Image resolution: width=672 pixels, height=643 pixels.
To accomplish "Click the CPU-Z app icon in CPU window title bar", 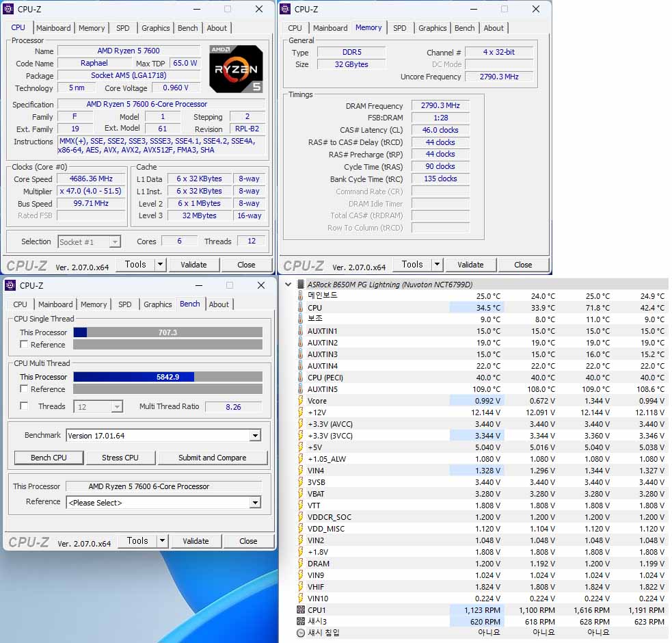I will pos(8,9).
